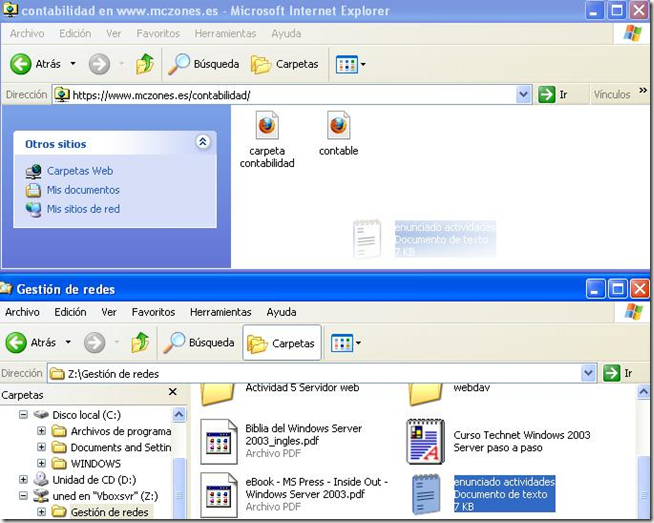Toggle Carpetas button in Gestión de redes window
This screenshot has height=523, width=654.
[x=282, y=343]
